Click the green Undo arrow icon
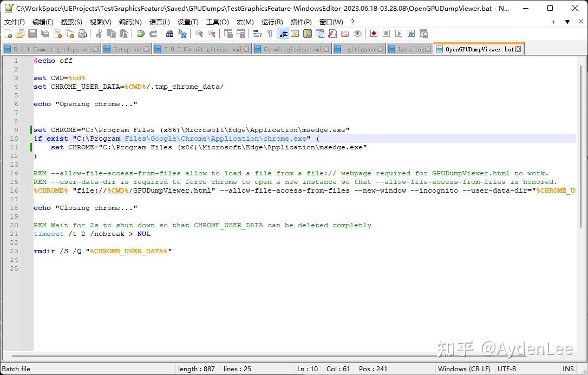 [141, 34]
